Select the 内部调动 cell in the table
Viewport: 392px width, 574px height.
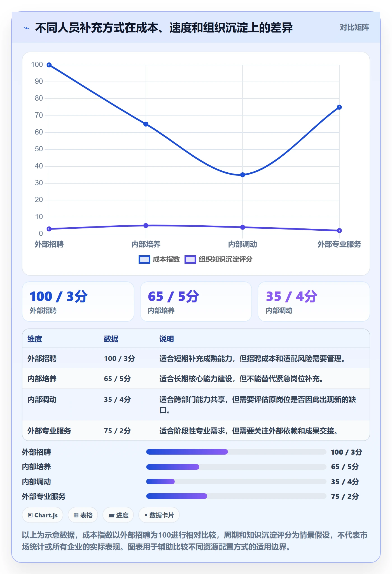(x=42, y=399)
